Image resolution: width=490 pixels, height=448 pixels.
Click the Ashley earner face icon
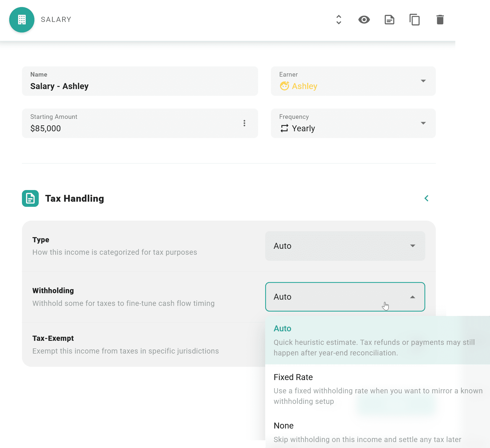coord(284,86)
